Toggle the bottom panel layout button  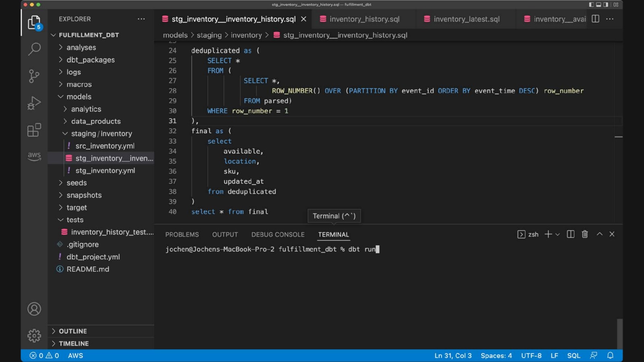(599, 5)
